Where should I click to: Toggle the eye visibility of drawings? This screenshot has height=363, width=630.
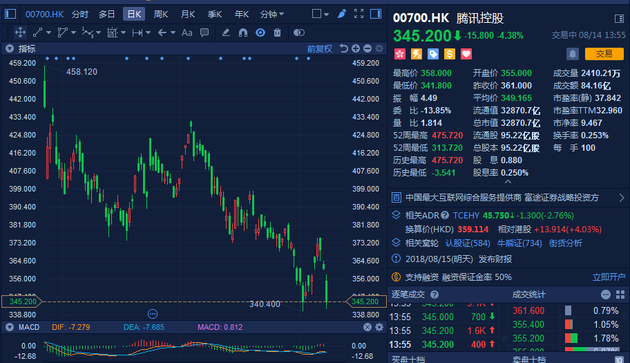click(260, 33)
